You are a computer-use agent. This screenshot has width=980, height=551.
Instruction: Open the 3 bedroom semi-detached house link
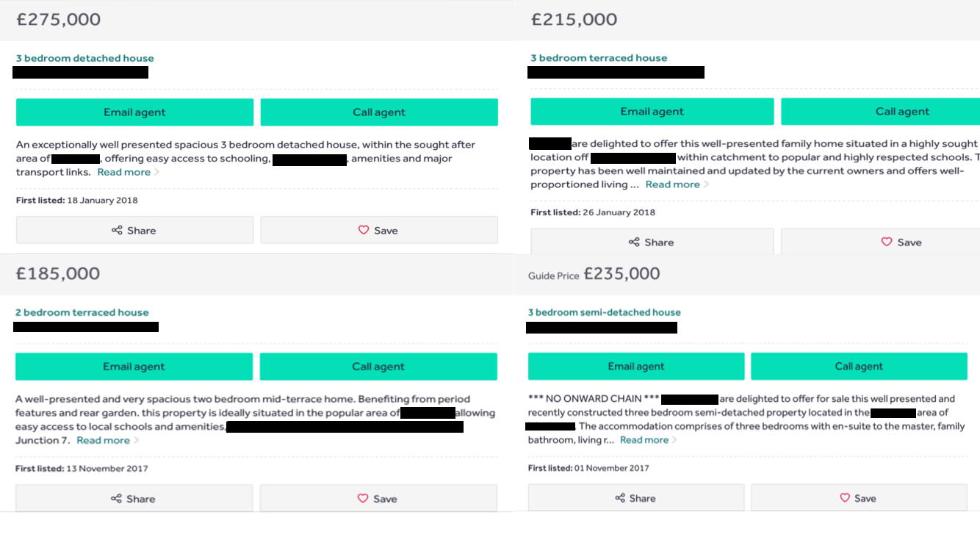click(604, 312)
